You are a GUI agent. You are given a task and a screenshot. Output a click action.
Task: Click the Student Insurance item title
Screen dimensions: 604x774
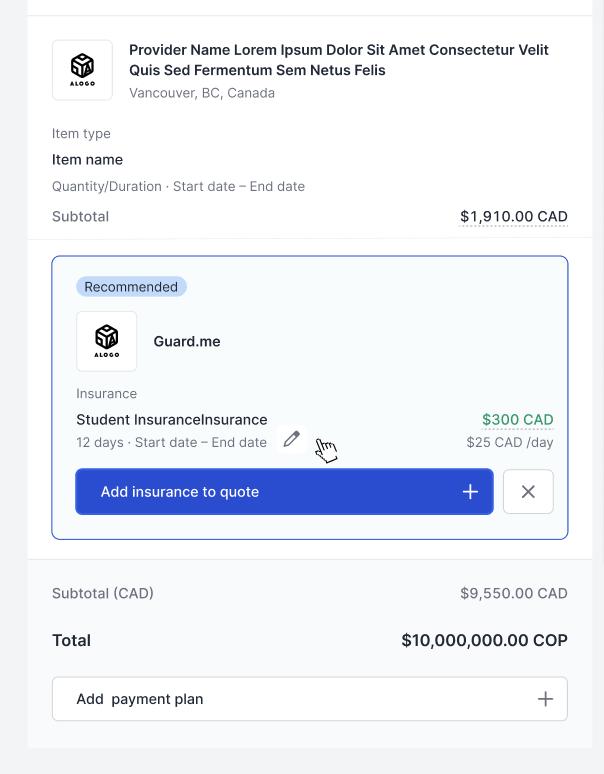click(172, 420)
